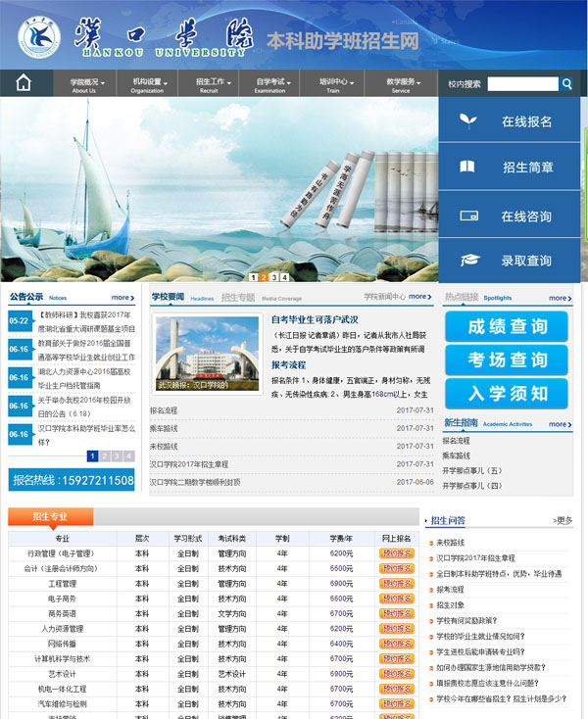Viewport: 588px width, 719px height.
Task: Click 预约报名 for 艺术设计 major
Action: pyautogui.click(x=397, y=674)
